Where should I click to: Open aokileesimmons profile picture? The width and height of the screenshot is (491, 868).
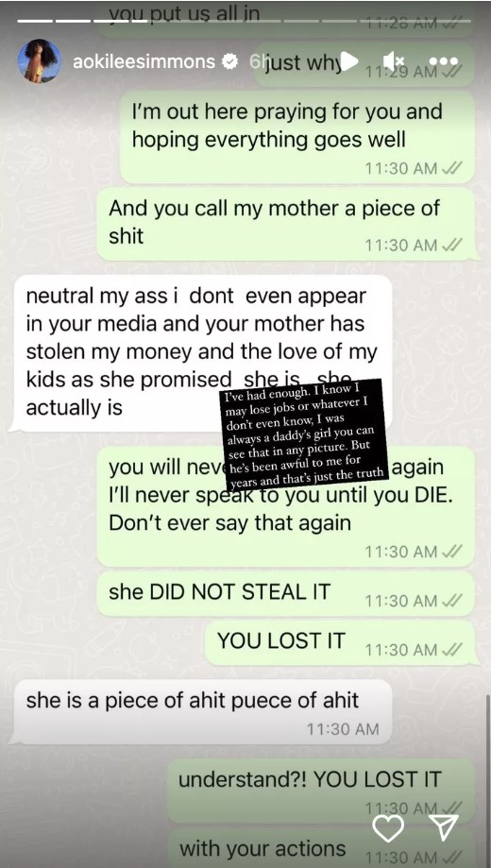click(40, 60)
